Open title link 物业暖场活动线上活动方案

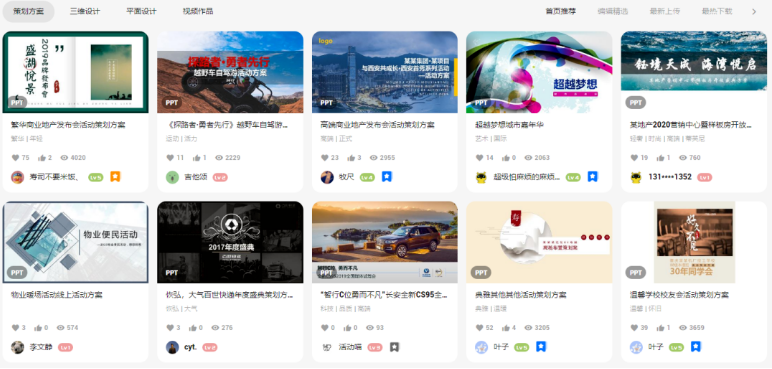point(57,295)
